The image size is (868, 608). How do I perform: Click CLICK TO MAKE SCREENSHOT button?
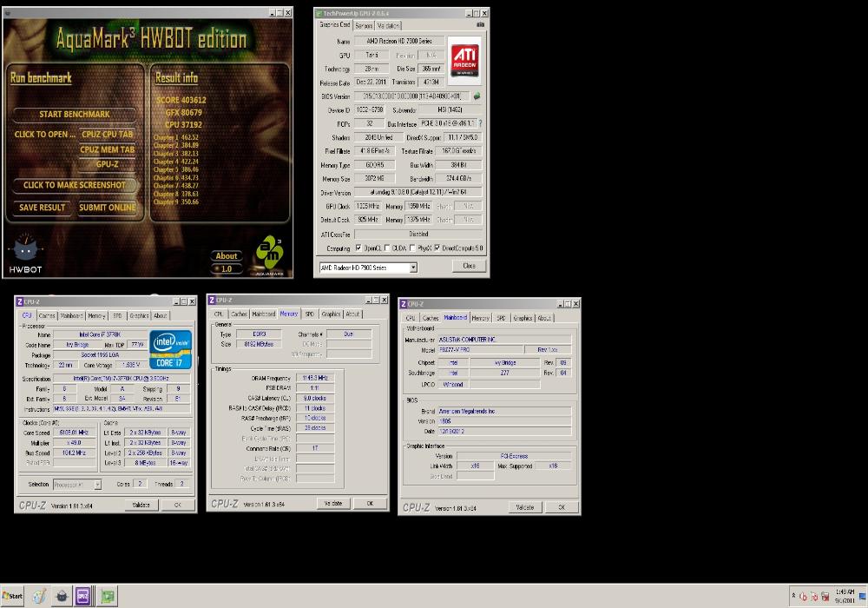click(74, 185)
